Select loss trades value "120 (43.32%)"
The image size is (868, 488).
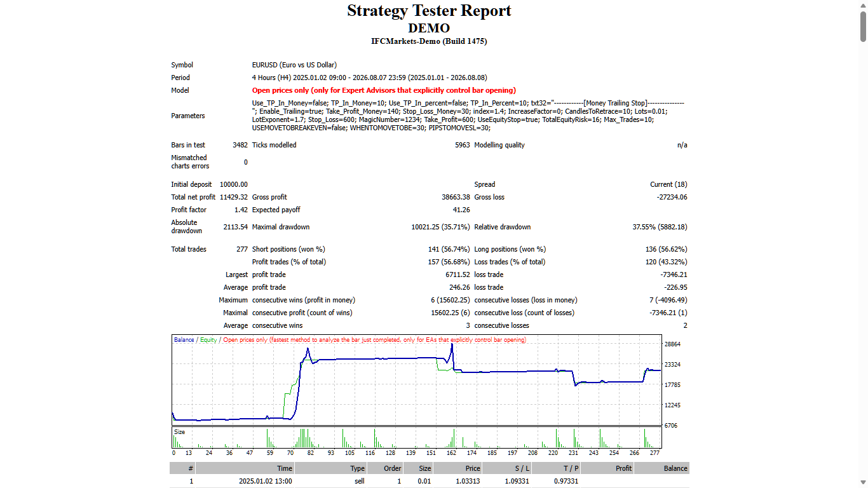point(667,262)
